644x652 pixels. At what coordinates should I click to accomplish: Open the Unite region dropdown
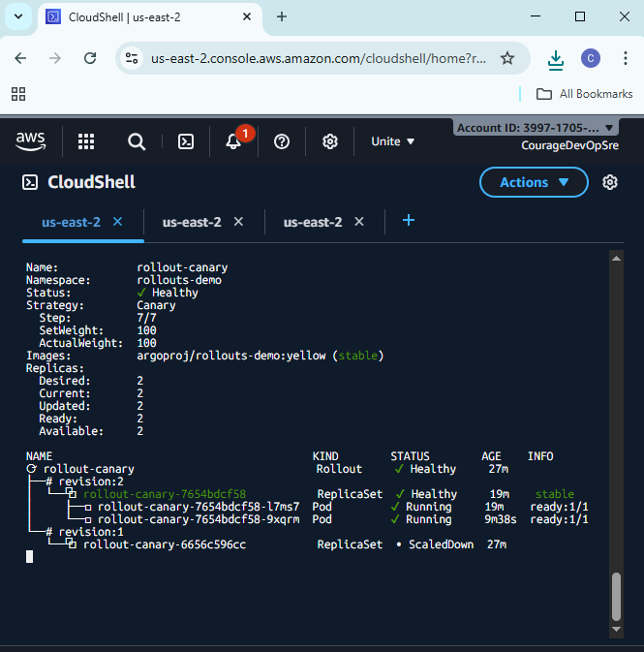[393, 141]
